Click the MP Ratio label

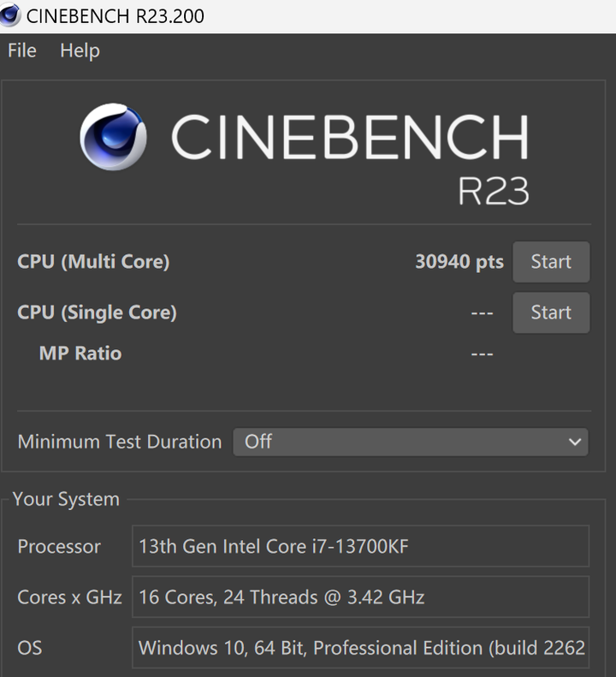[x=80, y=353]
